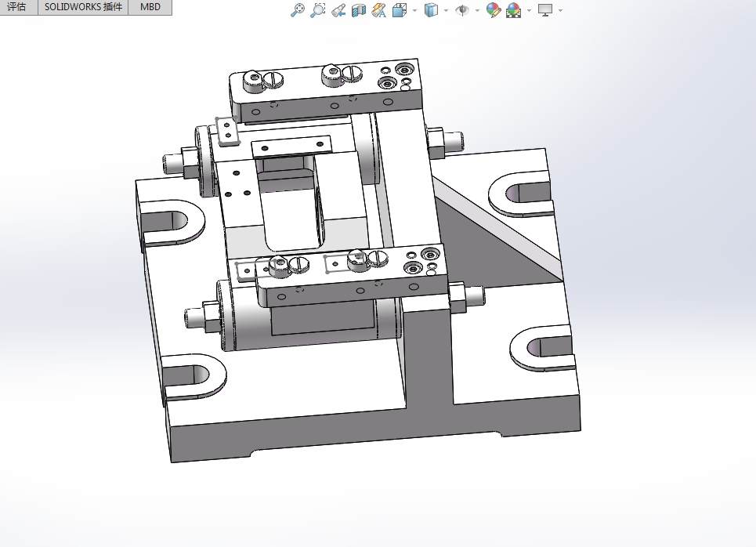Click the Zoom to Fit icon

click(298, 10)
